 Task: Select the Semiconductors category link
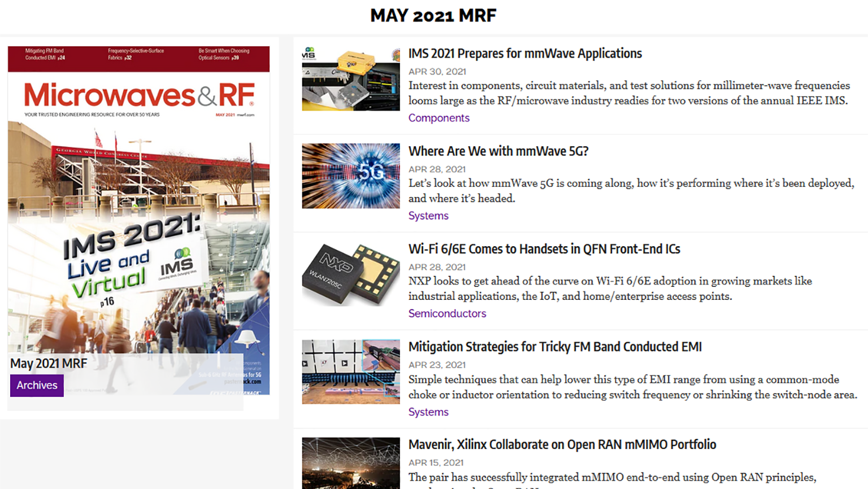click(447, 313)
